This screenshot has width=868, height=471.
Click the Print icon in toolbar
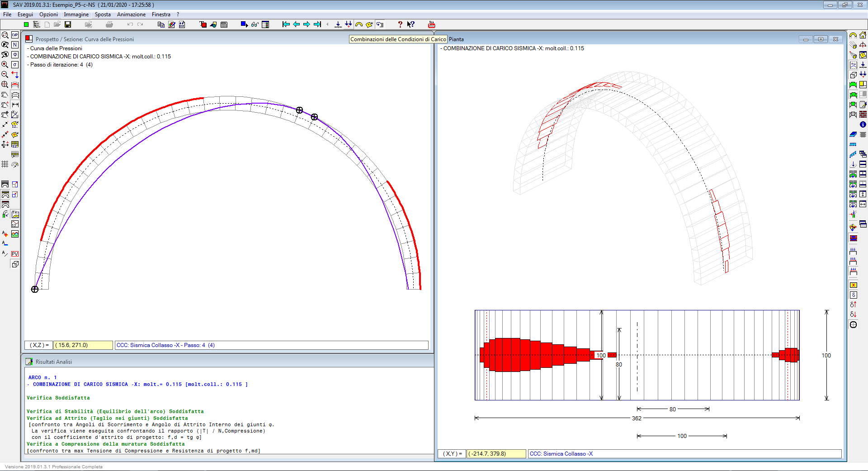tap(109, 24)
